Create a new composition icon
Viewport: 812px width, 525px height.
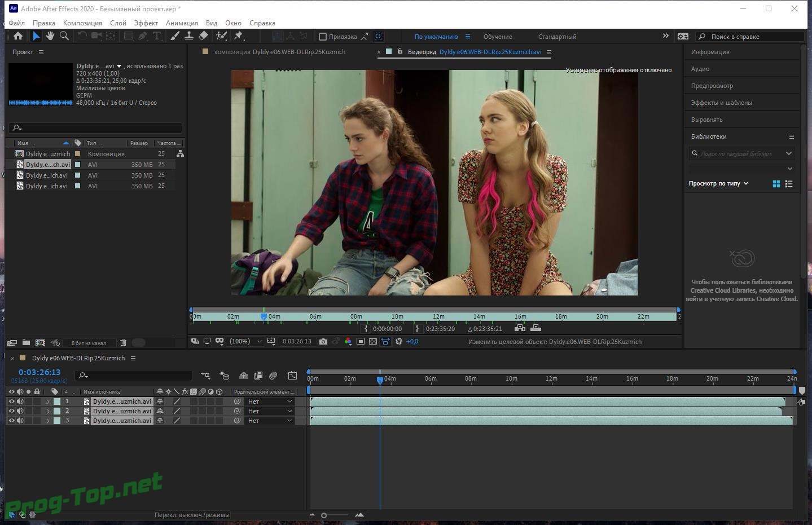40,342
